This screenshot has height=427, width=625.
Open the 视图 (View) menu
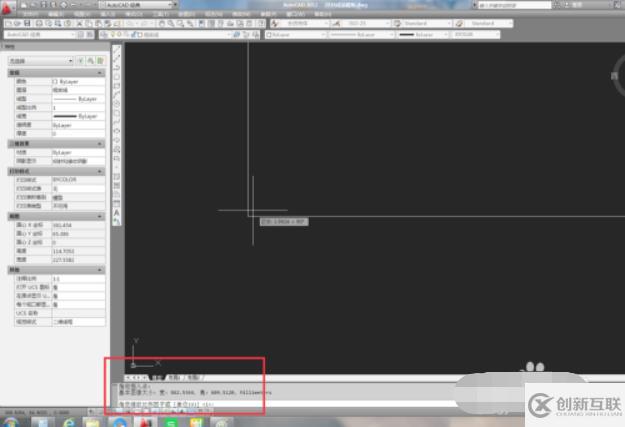82,14
